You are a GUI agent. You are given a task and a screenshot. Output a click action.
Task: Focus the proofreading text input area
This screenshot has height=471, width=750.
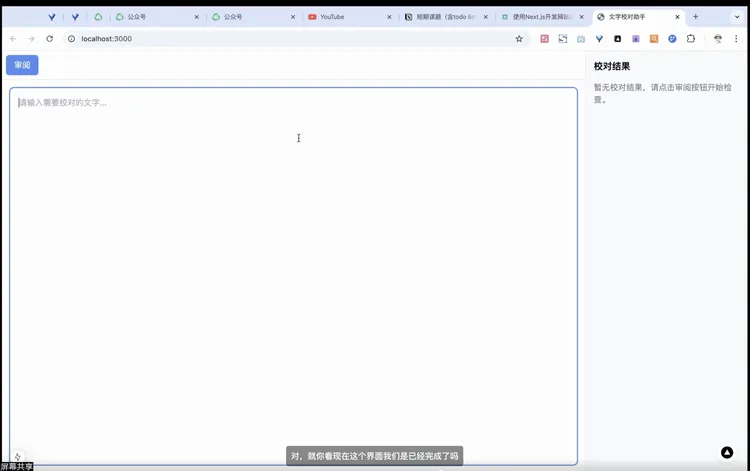(x=293, y=276)
